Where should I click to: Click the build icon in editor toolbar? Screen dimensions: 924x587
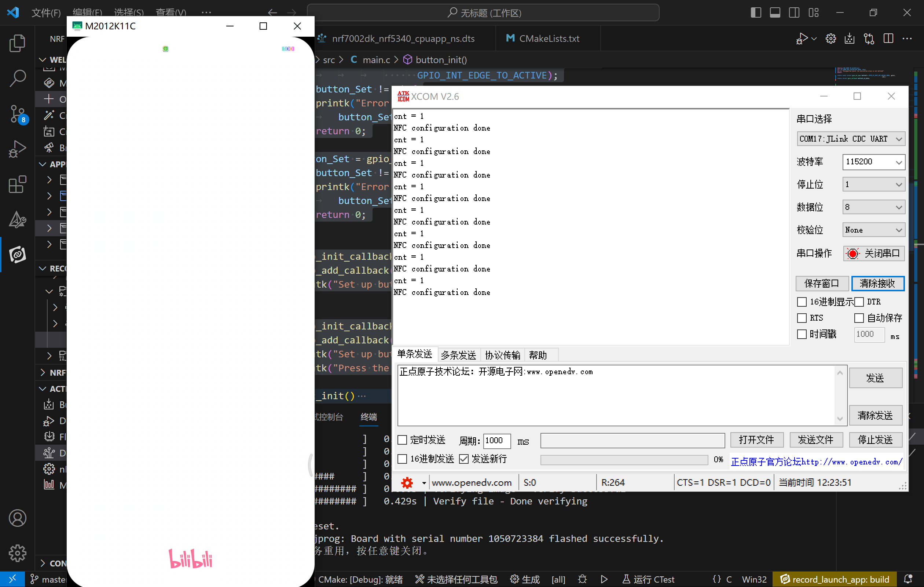850,39
